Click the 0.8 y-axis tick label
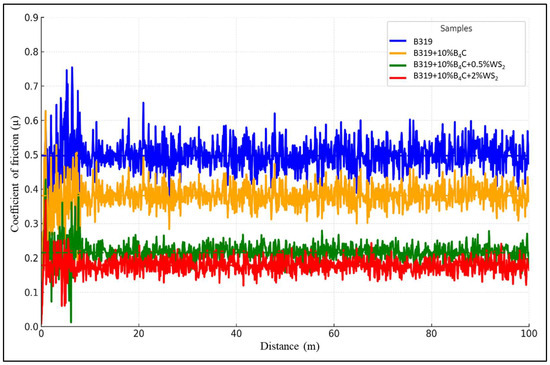550x365 pixels. [32, 52]
